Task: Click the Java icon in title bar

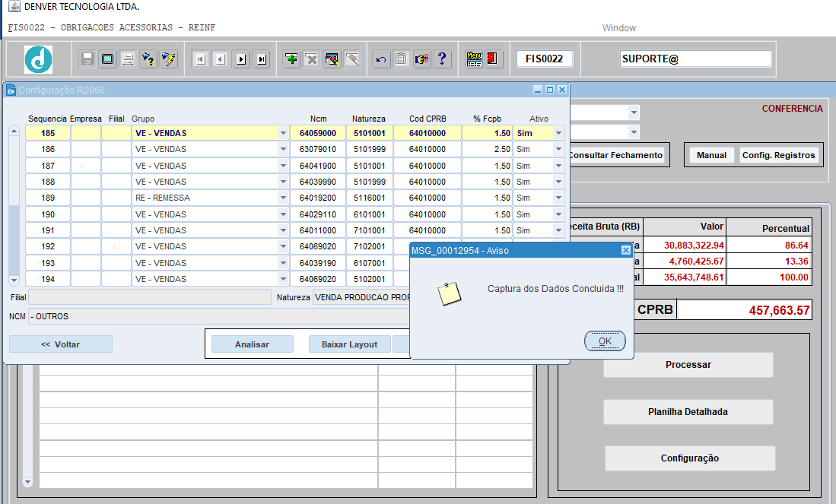Action: click(14, 6)
